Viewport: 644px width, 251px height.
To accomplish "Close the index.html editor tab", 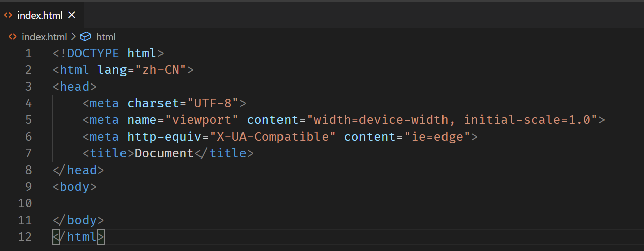I will 71,15.
